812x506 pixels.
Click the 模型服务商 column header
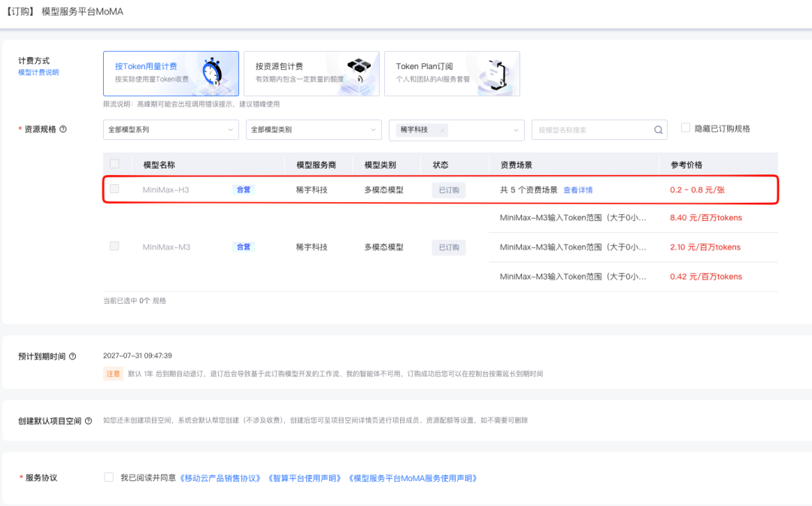316,165
